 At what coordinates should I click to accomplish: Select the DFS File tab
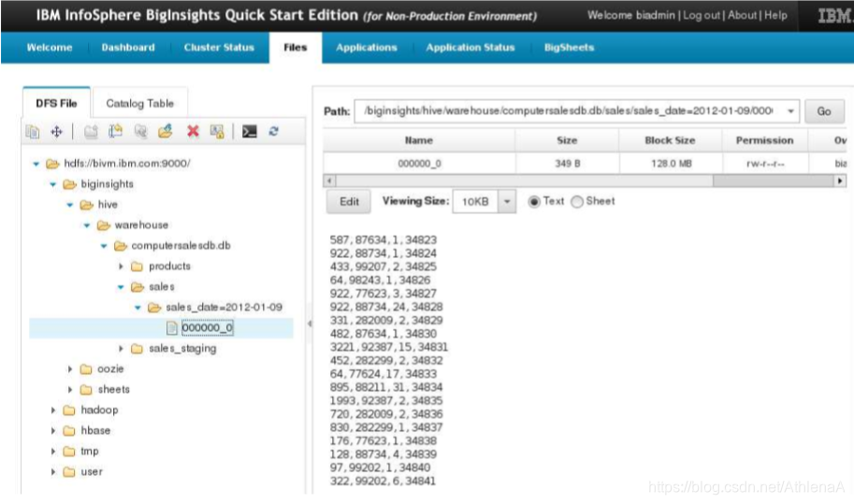point(57,104)
